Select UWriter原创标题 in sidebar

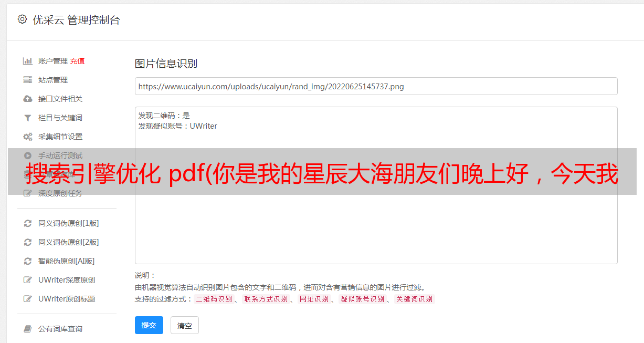pyautogui.click(x=67, y=299)
